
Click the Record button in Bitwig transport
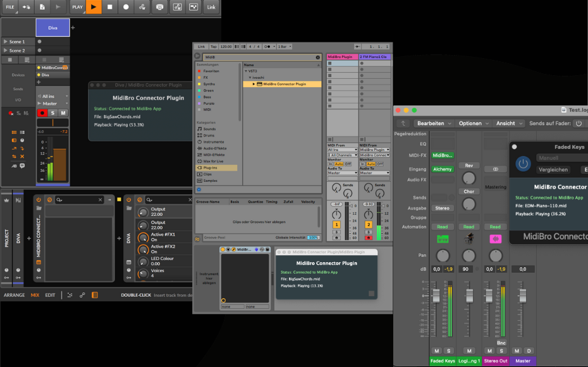pos(126,7)
